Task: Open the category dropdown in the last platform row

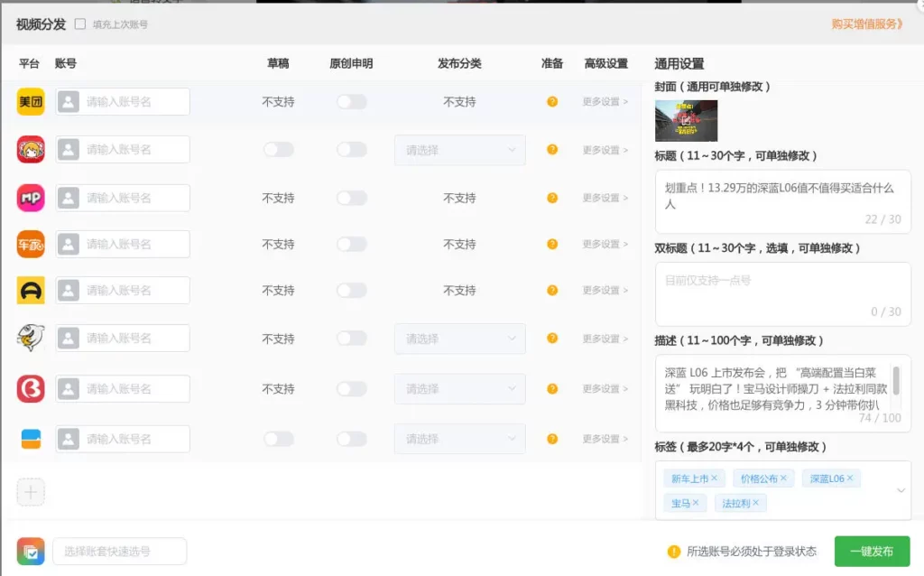Action: pyautogui.click(x=459, y=439)
